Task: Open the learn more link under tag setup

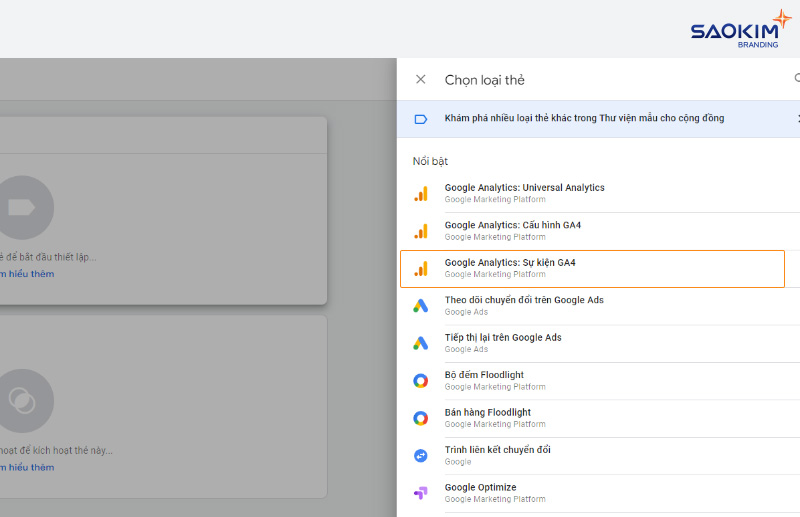Action: (x=27, y=274)
